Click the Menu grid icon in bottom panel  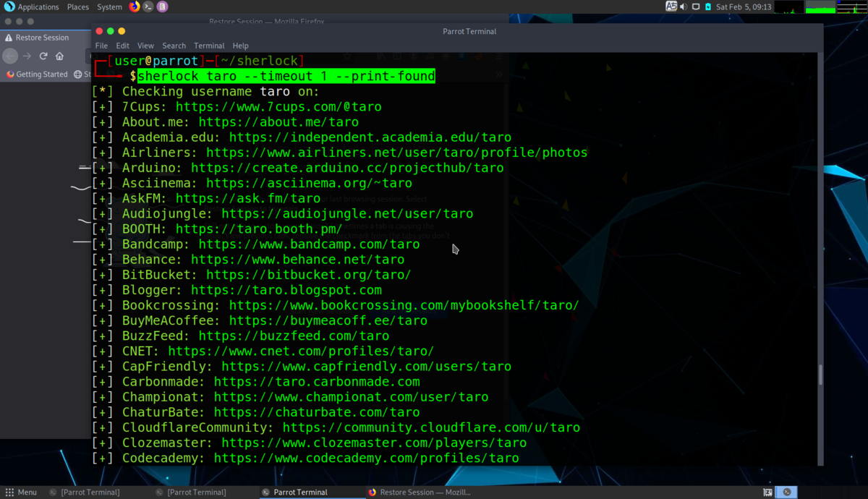[x=9, y=492]
